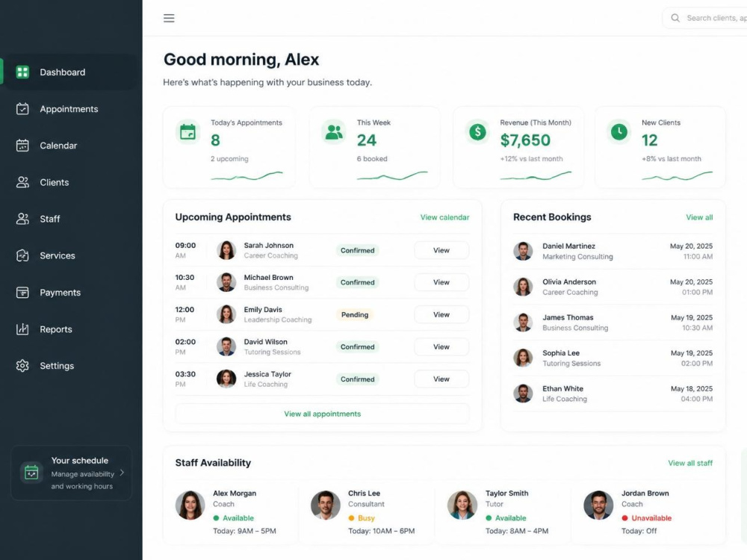Select Sophia Lee booking name
747x560 pixels.
(561, 353)
